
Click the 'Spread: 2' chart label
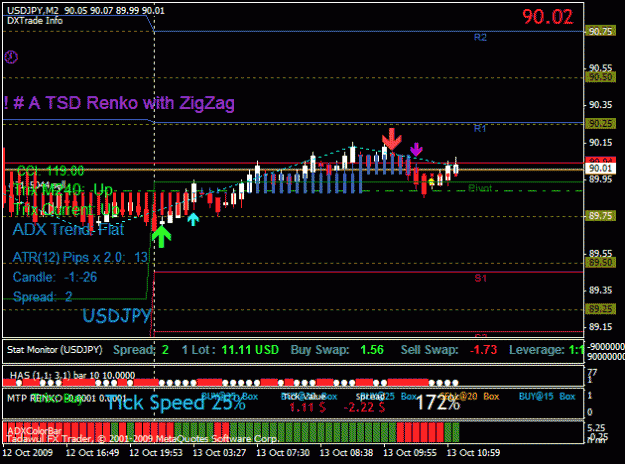pyautogui.click(x=43, y=297)
